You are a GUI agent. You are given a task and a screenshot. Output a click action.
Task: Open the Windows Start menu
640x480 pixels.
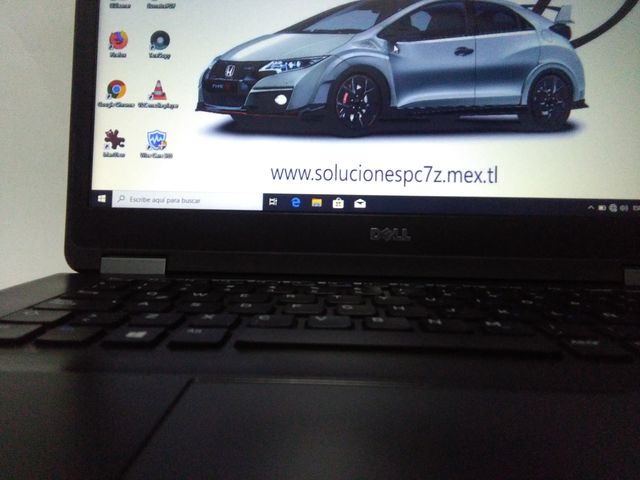102,198
